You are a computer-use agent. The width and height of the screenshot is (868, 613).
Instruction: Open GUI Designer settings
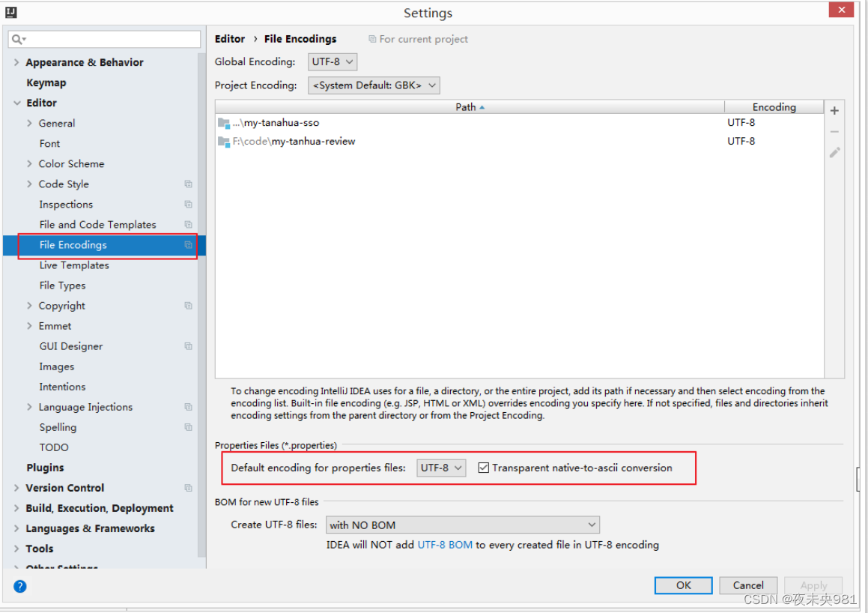[x=71, y=347]
